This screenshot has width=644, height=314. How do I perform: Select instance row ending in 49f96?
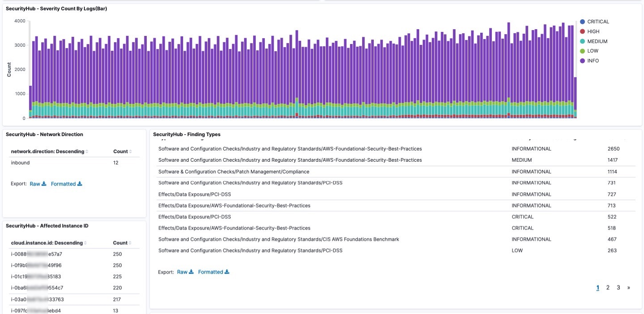[75, 265]
